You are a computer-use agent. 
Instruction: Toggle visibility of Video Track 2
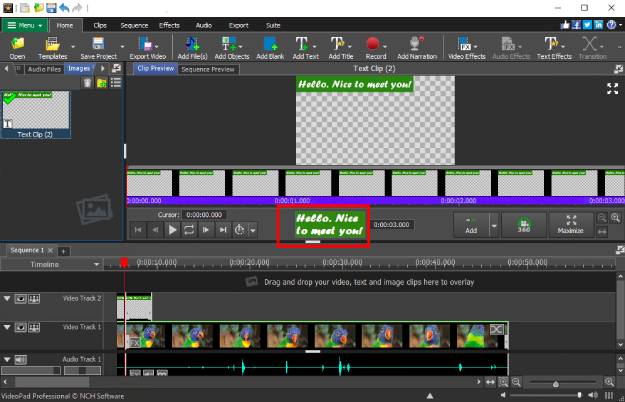coord(21,299)
